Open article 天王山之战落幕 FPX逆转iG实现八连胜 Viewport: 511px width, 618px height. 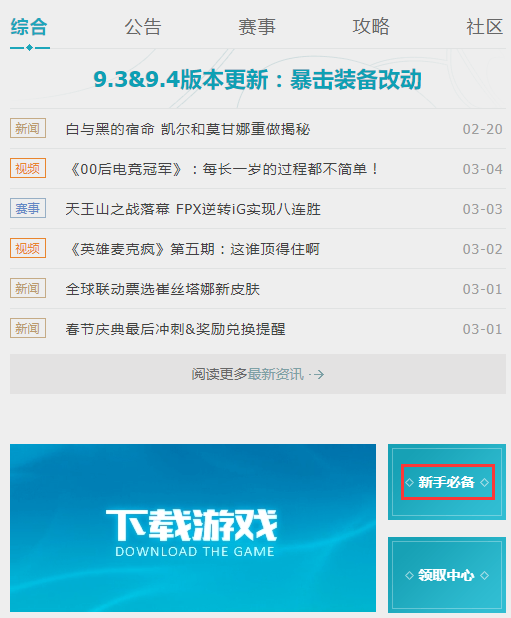(x=193, y=209)
